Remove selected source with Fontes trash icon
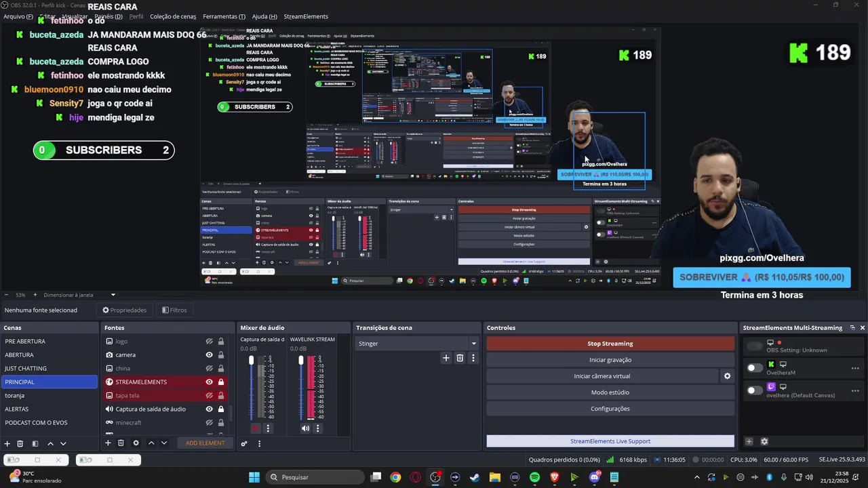Screen dimensions: 868x488 point(121,443)
